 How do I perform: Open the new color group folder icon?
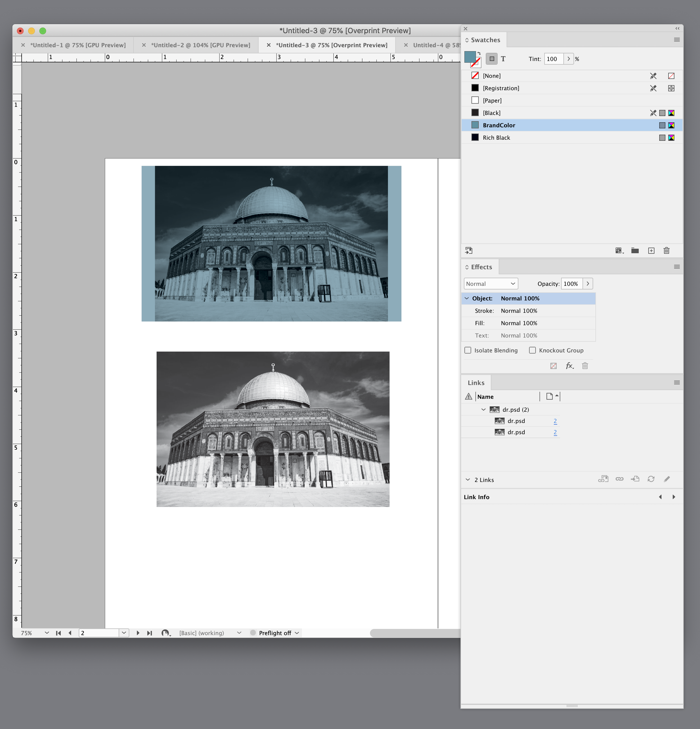[x=634, y=250]
